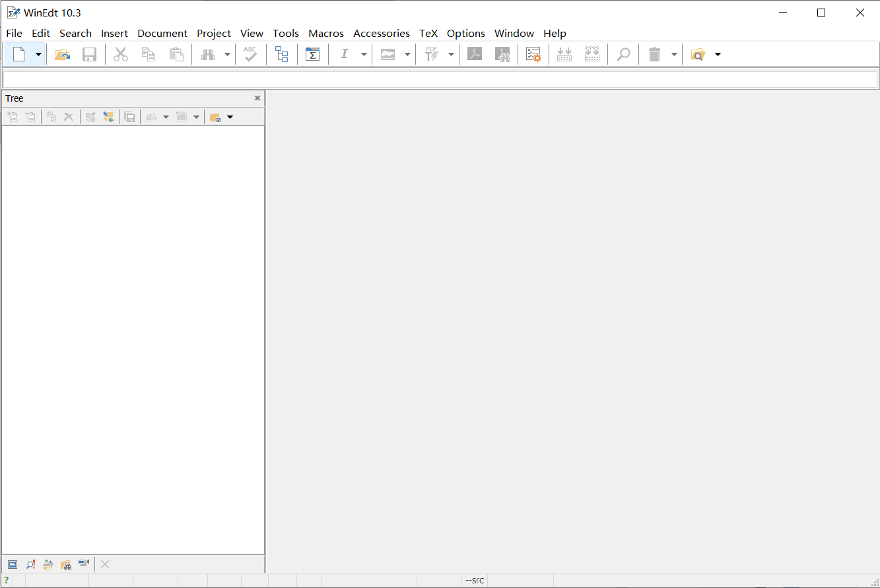Click folder with binoculars icon at bottom
880x588 pixels.
pos(66,564)
